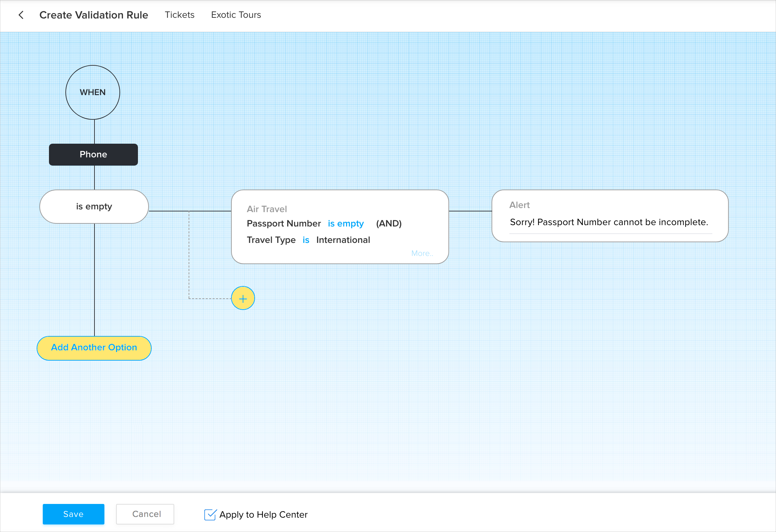Click the International value text
Image resolution: width=776 pixels, height=532 pixels.
click(343, 240)
